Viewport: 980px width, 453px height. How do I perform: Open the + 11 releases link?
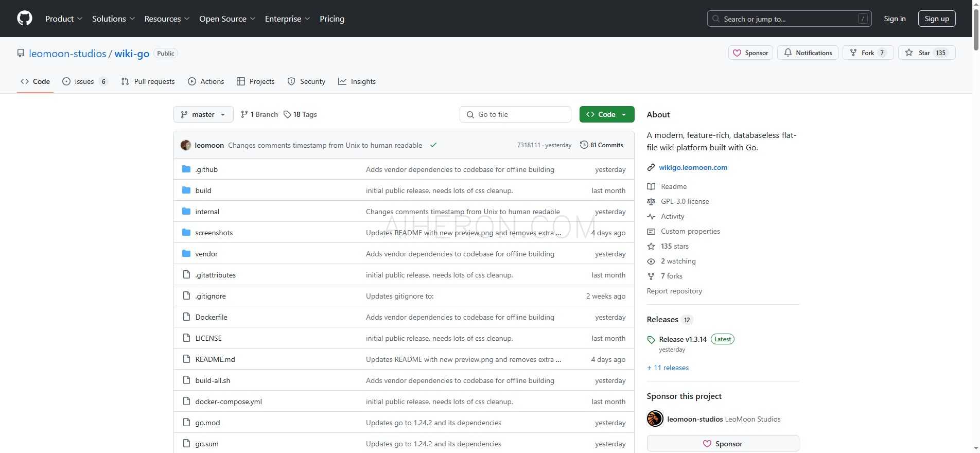[x=668, y=368]
